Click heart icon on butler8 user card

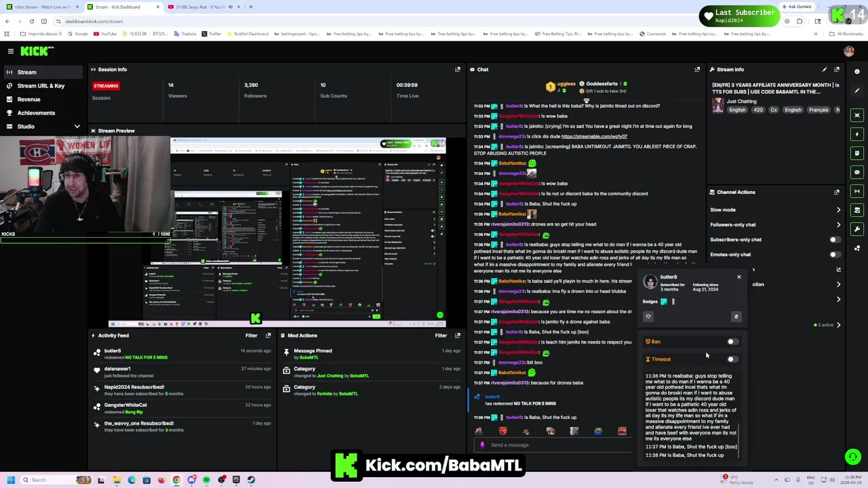[648, 317]
